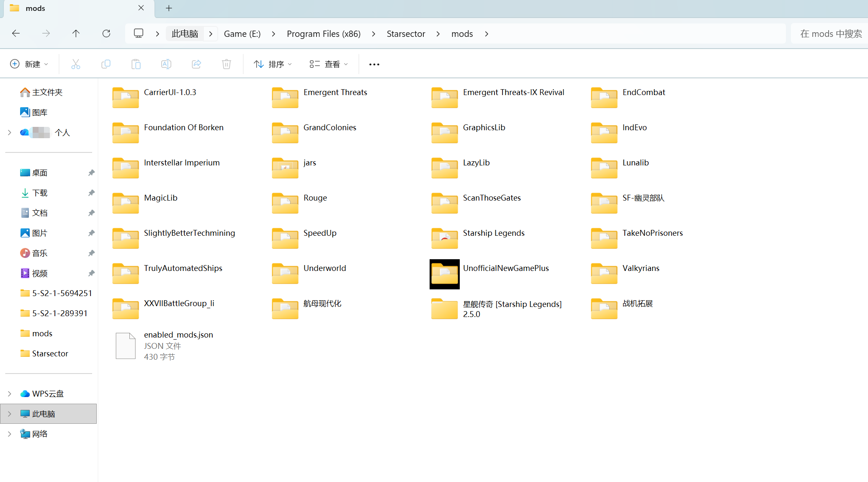Click the Delete trash icon

tap(227, 64)
